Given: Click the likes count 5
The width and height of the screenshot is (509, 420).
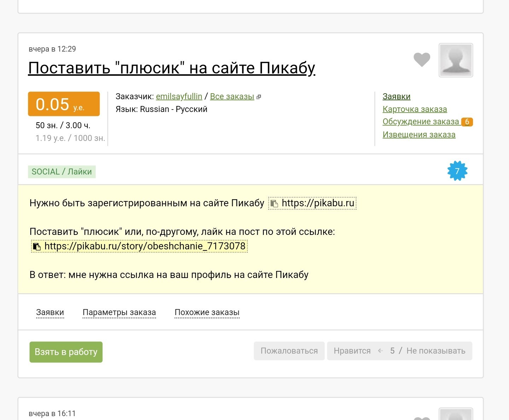Looking at the screenshot, I should [392, 351].
